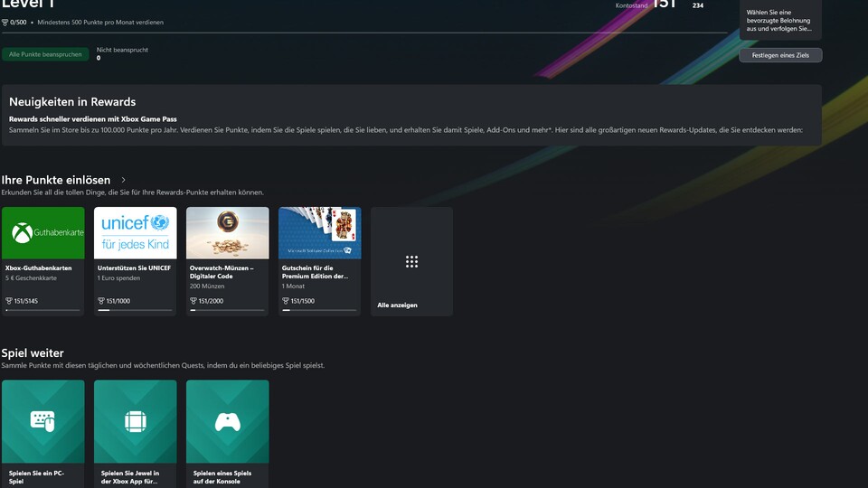Click the Neuigkeiten in Rewards heading
This screenshot has width=868, height=488.
pyautogui.click(x=72, y=102)
